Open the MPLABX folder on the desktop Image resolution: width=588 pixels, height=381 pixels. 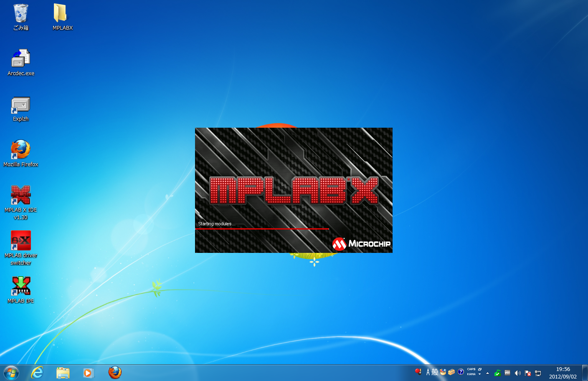(x=62, y=17)
